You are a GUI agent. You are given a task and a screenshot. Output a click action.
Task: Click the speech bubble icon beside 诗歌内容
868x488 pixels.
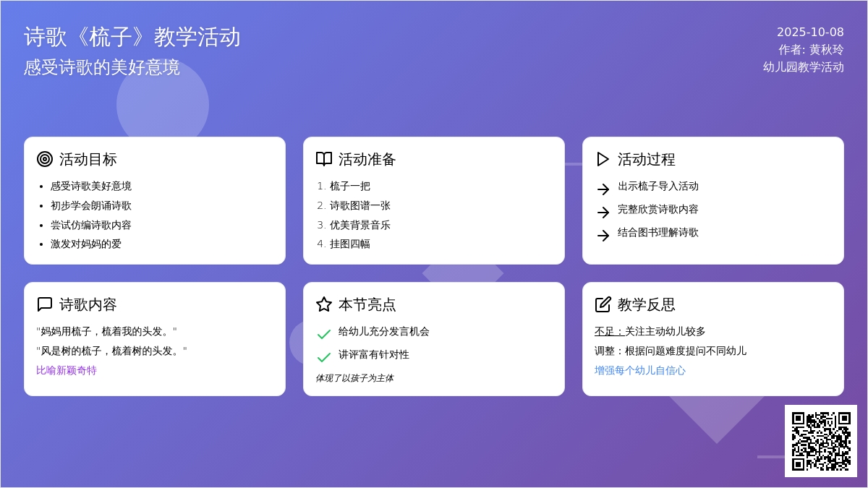(x=45, y=304)
